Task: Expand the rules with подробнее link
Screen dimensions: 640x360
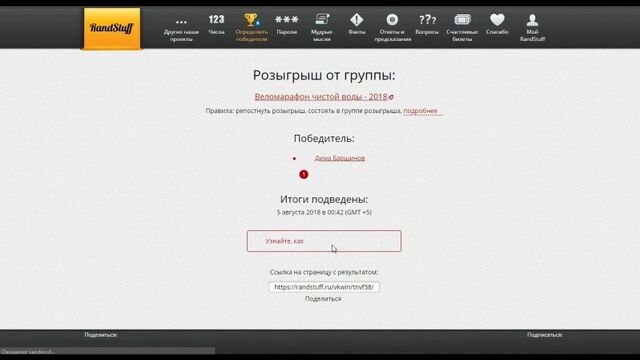Action: [420, 111]
